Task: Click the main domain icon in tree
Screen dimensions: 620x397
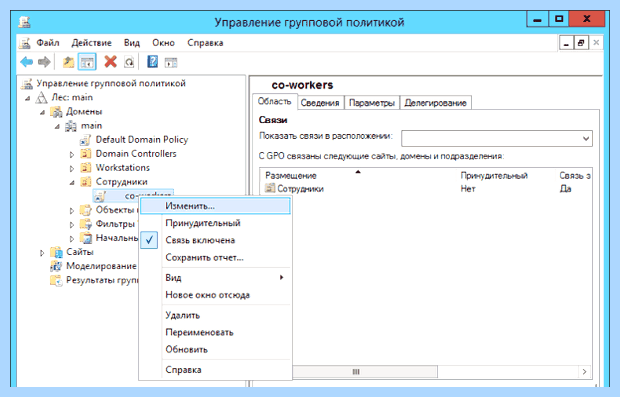Action: click(x=71, y=126)
